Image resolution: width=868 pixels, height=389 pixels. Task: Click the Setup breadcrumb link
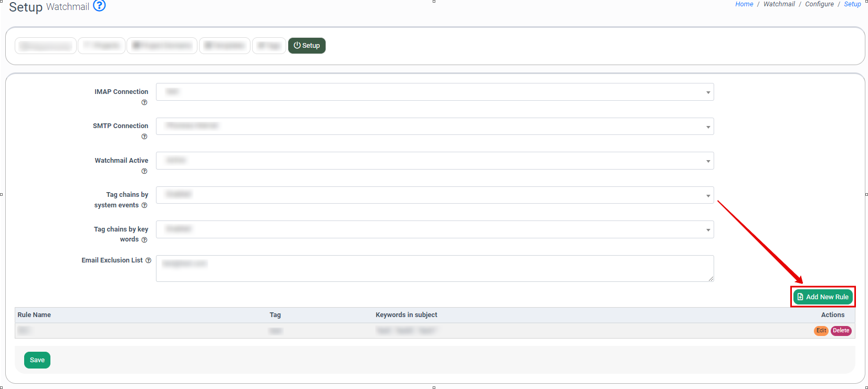[852, 4]
